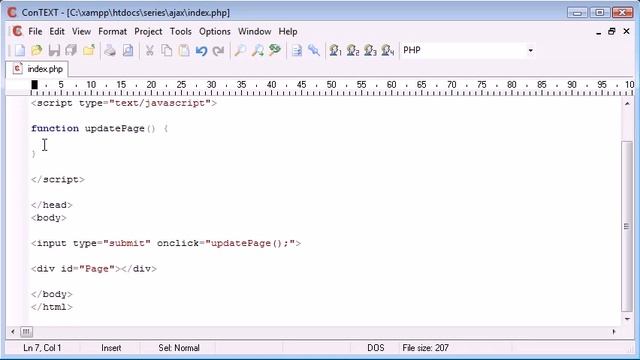Open the Edit menu
The height and width of the screenshot is (360, 640).
(57, 31)
